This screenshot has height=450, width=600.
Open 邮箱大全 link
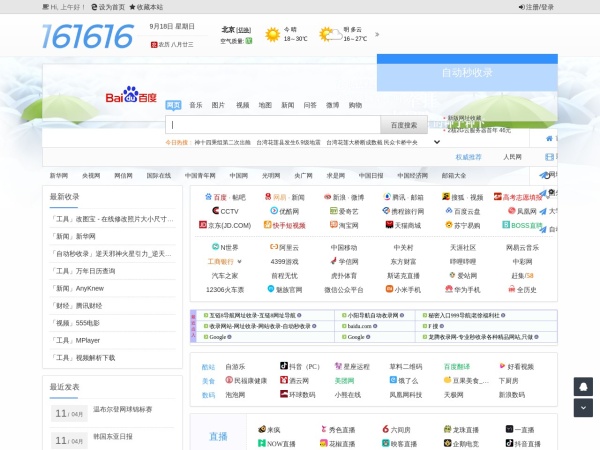pyautogui.click(x=454, y=176)
